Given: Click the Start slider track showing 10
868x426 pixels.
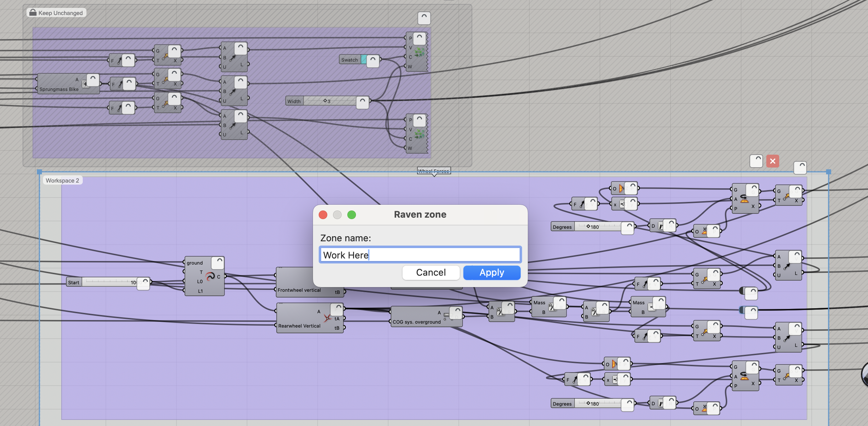Looking at the screenshot, I should point(110,282).
